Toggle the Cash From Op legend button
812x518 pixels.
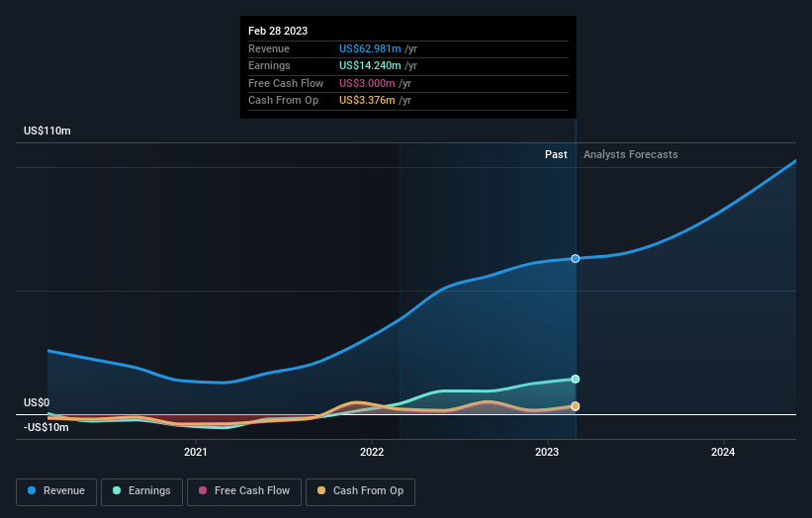point(360,491)
